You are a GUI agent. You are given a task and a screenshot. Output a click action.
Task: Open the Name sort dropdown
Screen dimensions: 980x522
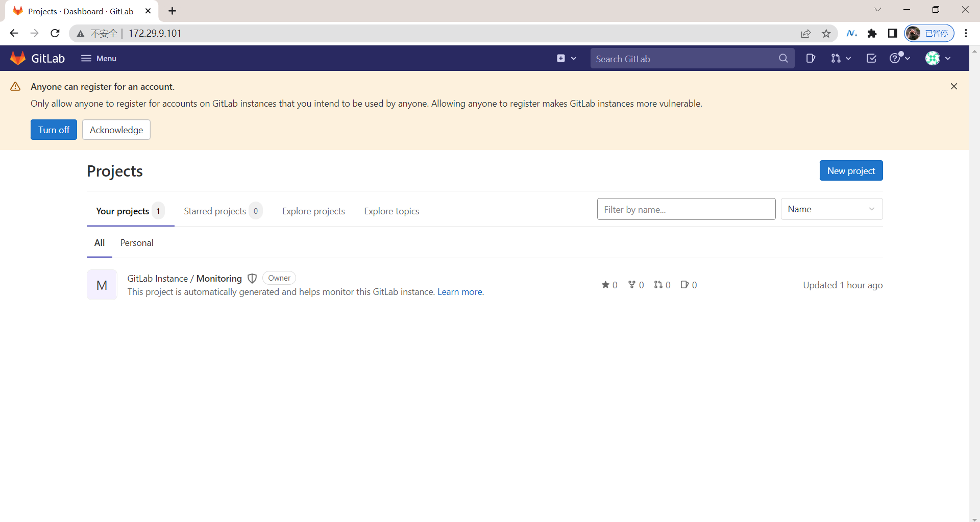tap(831, 209)
